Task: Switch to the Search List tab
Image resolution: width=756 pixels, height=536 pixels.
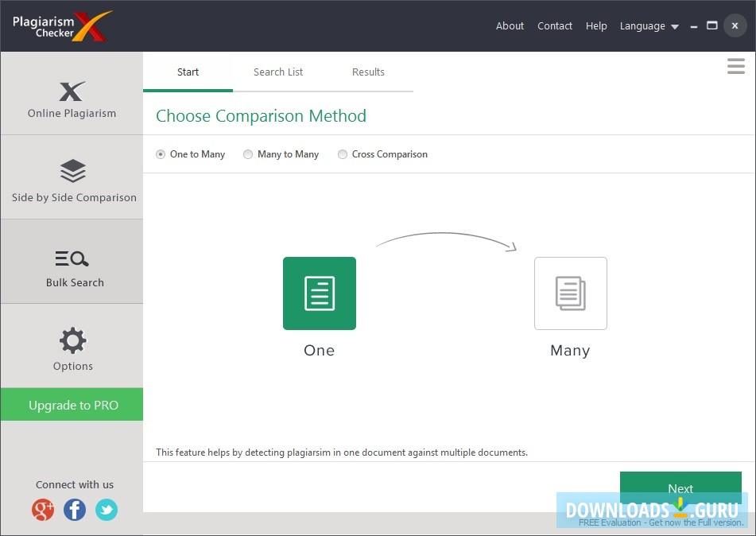Action: pos(278,72)
